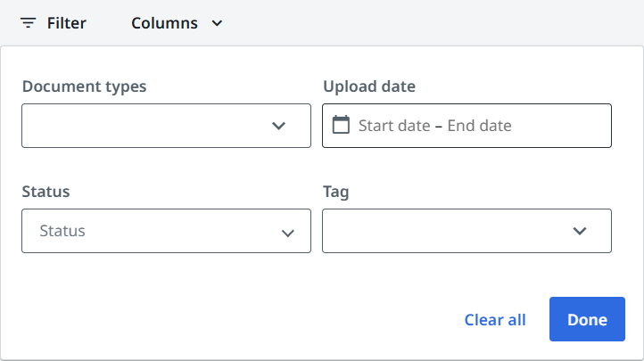Click the Status dropdown chevron arrow
Image resolution: width=644 pixels, height=361 pixels.
[288, 233]
